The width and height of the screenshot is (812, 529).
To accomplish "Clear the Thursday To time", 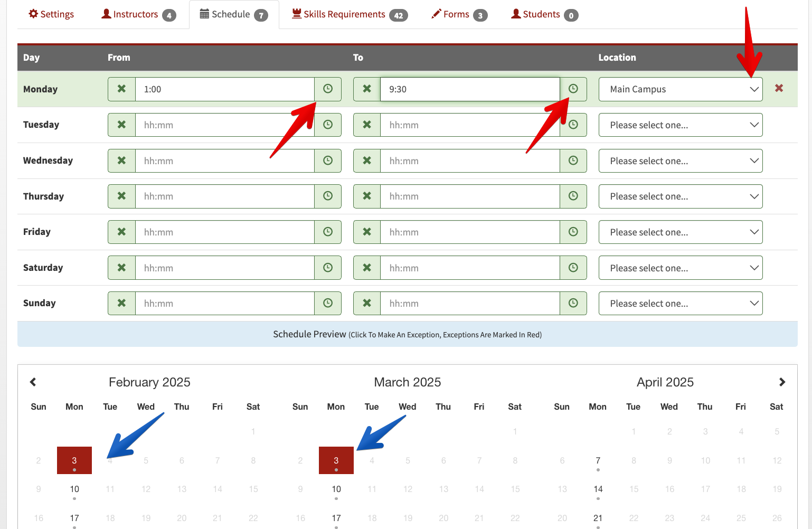I will (x=367, y=196).
